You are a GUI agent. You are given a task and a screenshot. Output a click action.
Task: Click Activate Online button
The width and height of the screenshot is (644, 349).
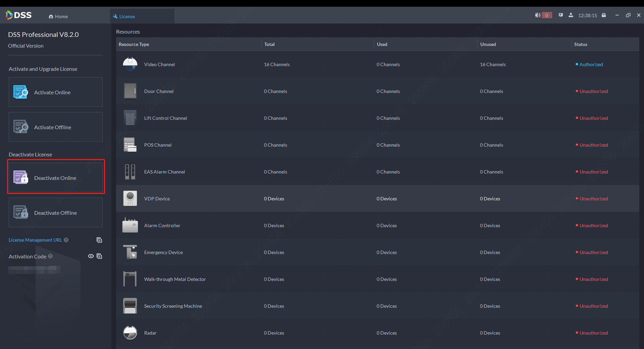pyautogui.click(x=56, y=92)
